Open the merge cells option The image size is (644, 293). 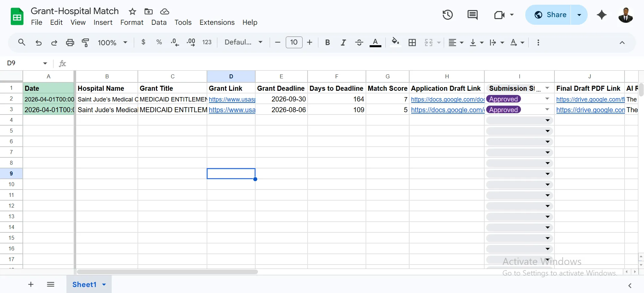coord(429,43)
